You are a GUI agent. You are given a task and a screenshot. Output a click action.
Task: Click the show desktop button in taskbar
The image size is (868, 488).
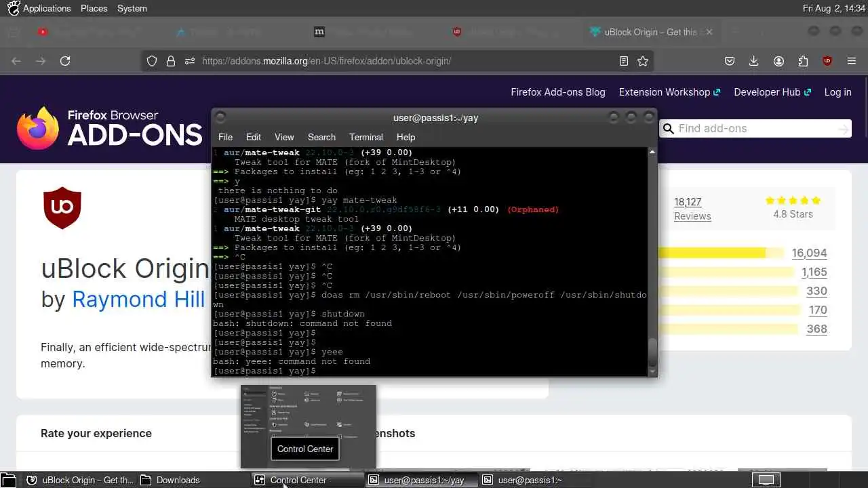pos(9,480)
